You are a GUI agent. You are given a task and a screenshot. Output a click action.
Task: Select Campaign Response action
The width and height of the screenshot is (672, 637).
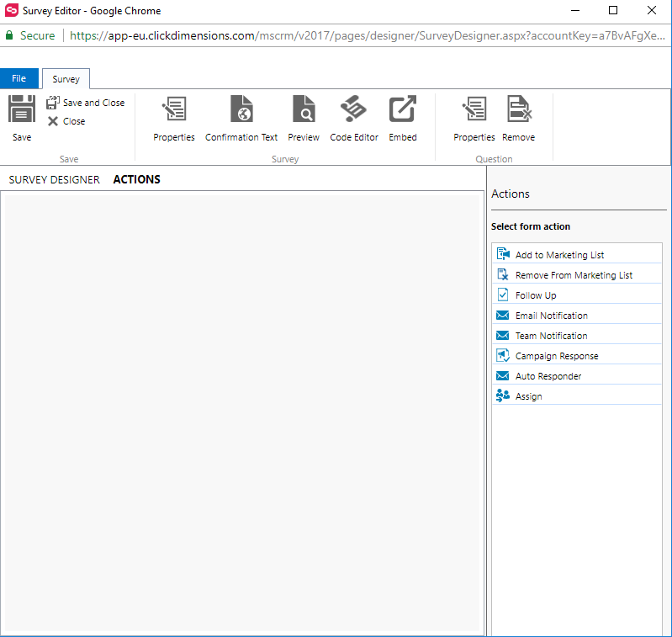tap(577, 355)
